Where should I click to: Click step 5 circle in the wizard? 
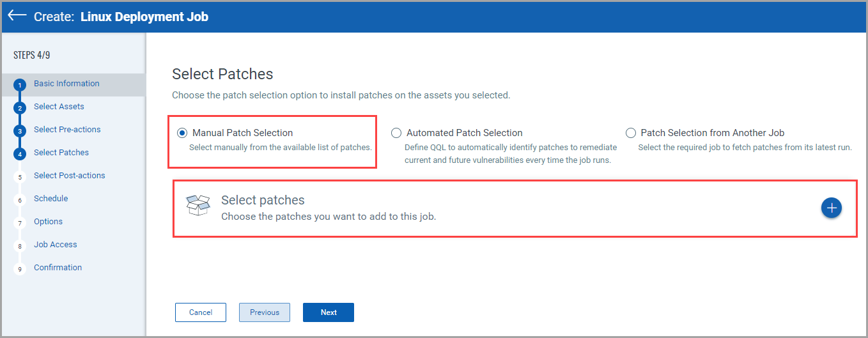click(20, 176)
